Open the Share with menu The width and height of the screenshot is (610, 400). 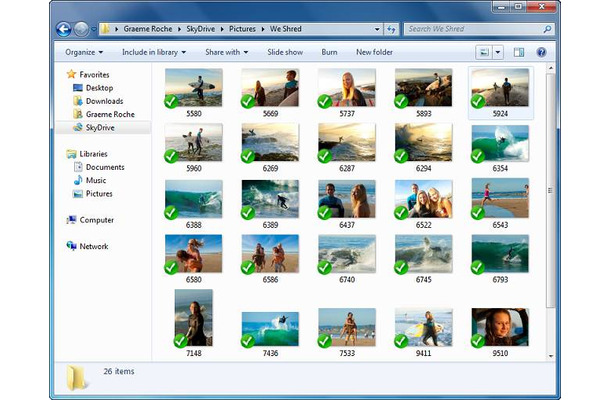click(226, 52)
